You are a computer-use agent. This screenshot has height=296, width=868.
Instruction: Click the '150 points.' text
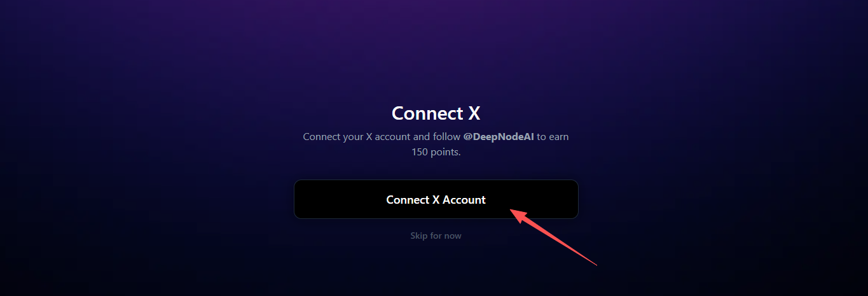(x=436, y=152)
